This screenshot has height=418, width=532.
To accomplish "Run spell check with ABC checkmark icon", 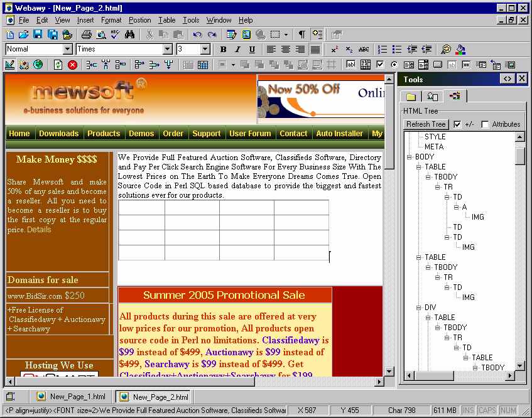I will pyautogui.click(x=116, y=35).
